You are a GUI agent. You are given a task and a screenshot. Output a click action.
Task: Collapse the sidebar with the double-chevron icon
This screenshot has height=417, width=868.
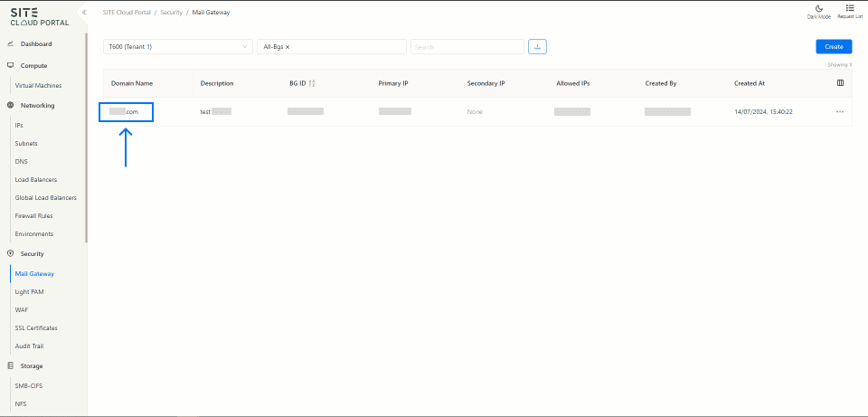[83, 13]
